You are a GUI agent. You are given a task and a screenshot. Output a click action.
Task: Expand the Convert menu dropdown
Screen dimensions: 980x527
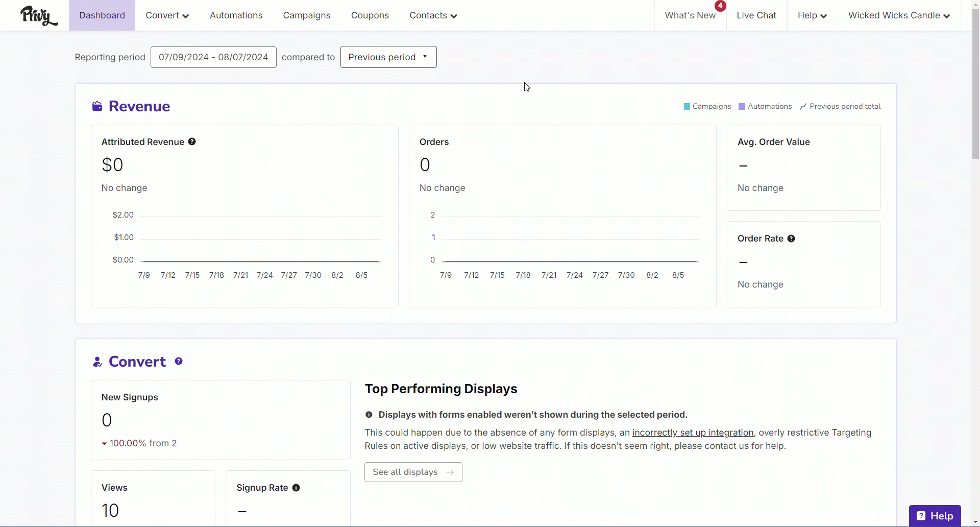(x=167, y=15)
